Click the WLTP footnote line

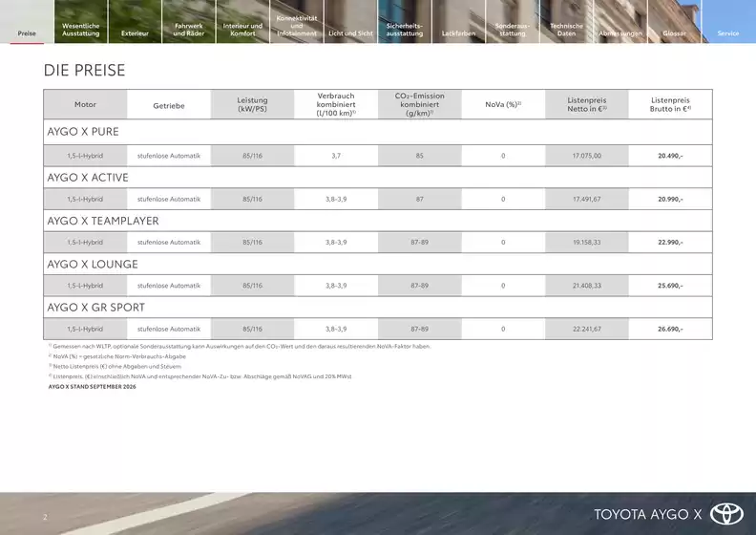[x=240, y=347]
